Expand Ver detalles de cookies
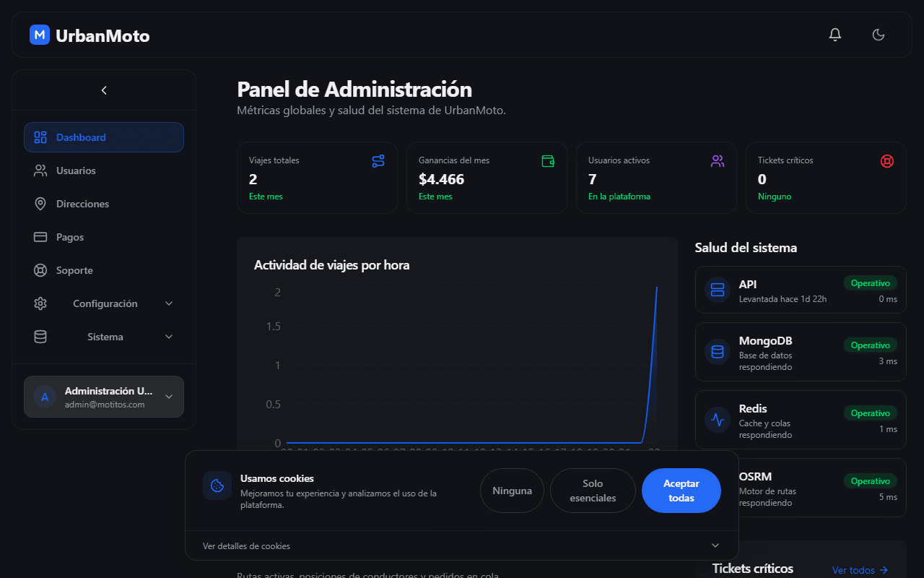Viewport: 924px width, 578px height. [x=462, y=545]
